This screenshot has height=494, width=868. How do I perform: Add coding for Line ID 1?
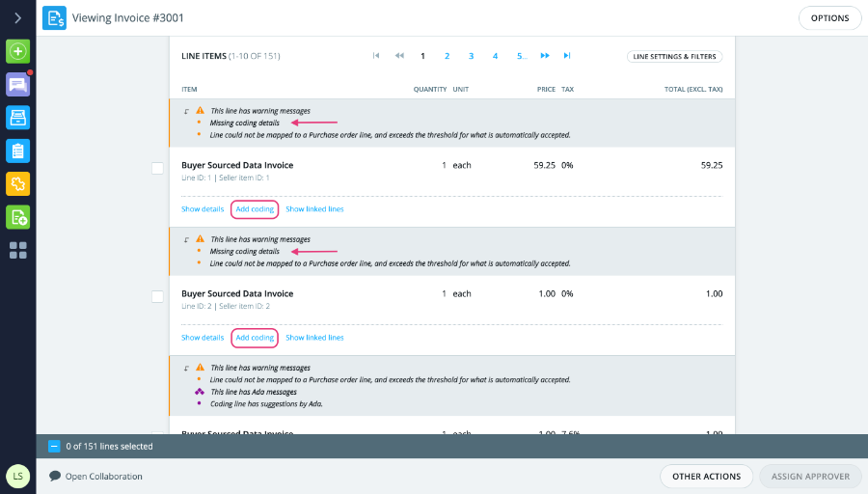tap(255, 209)
